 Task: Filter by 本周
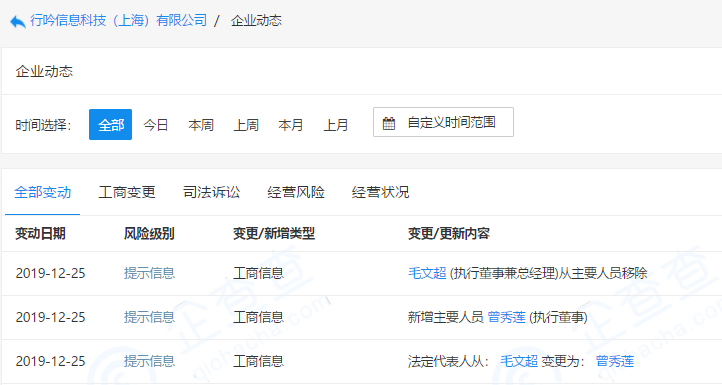click(x=201, y=125)
